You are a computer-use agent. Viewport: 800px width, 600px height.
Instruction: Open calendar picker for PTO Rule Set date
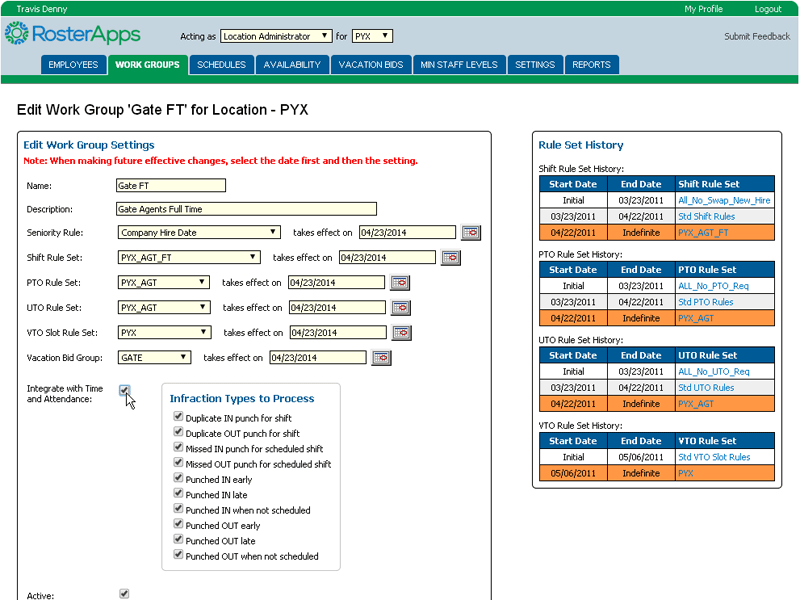pyautogui.click(x=400, y=283)
